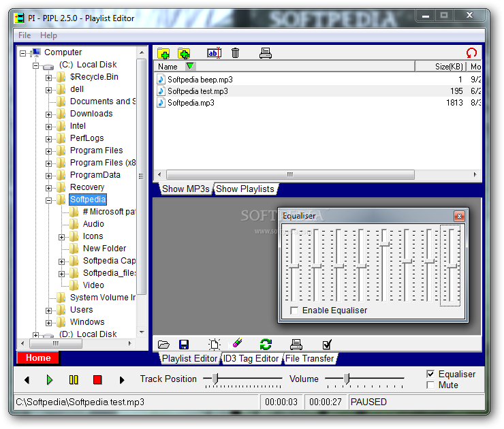Expand the $Recycle.Bin folder
Screen dimensions: 504x429
[48, 78]
